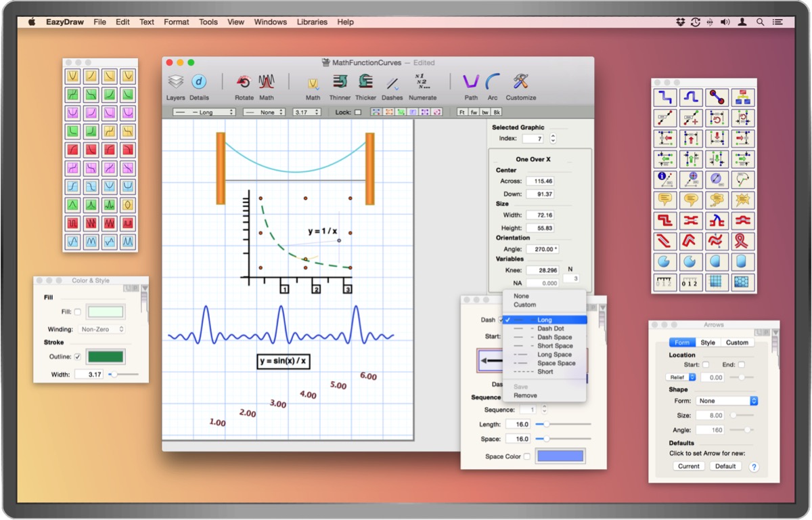Toggle the Fill checkbox

coord(77,312)
